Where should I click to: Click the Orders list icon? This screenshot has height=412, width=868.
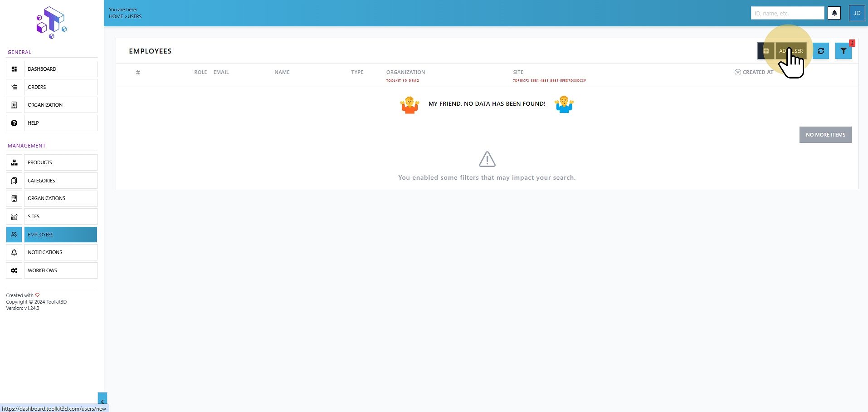[14, 87]
